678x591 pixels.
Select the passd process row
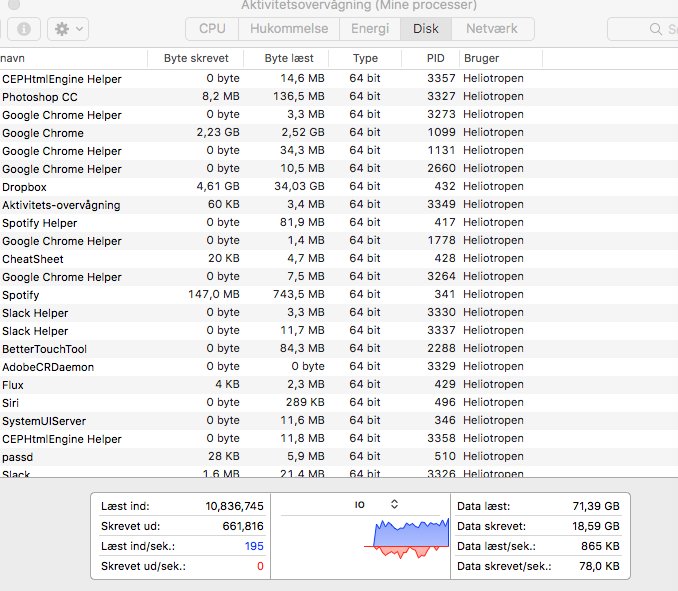(339, 457)
